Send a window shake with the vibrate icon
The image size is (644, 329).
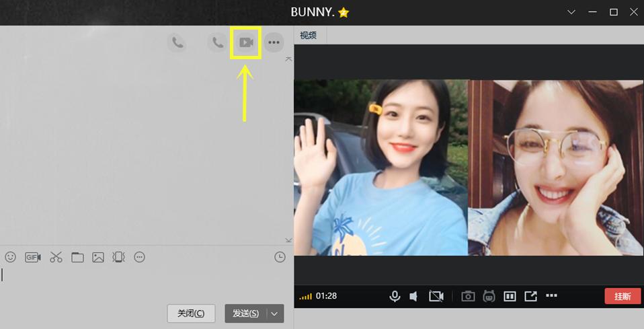(x=119, y=257)
